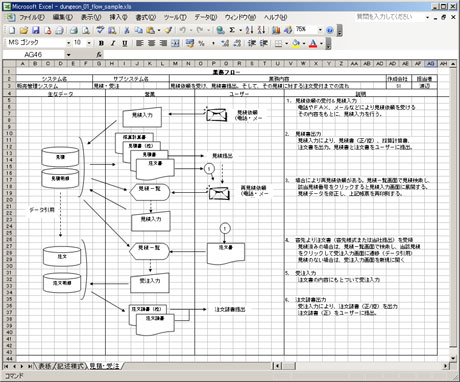The image size is (460, 382).
Task: Click Merge and Center icon
Action: click(175, 43)
